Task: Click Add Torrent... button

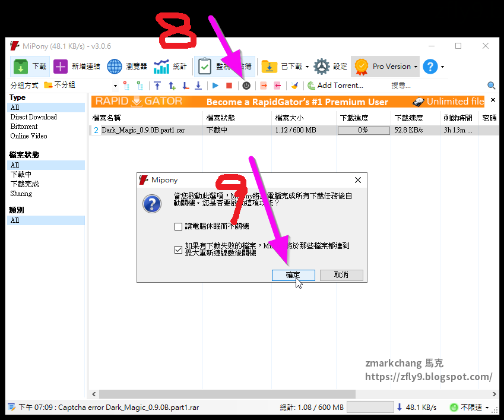Action: click(335, 86)
